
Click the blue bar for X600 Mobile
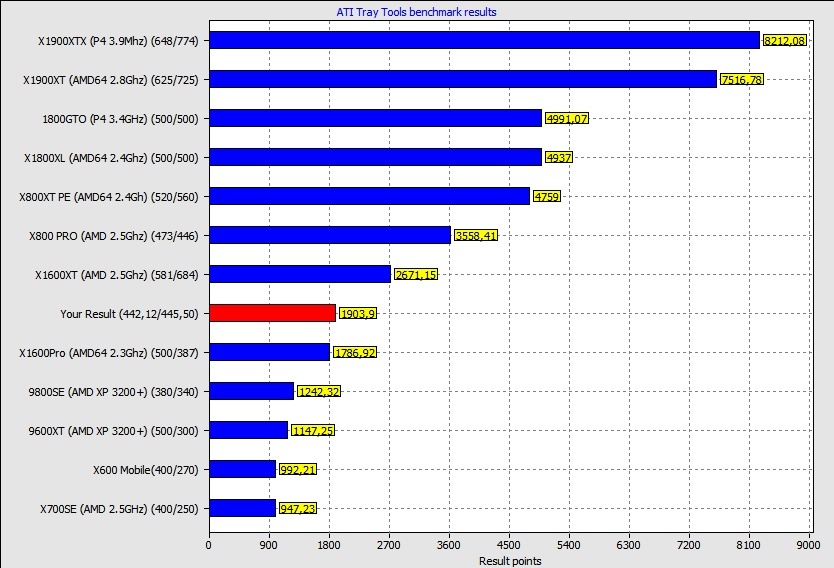(x=243, y=469)
